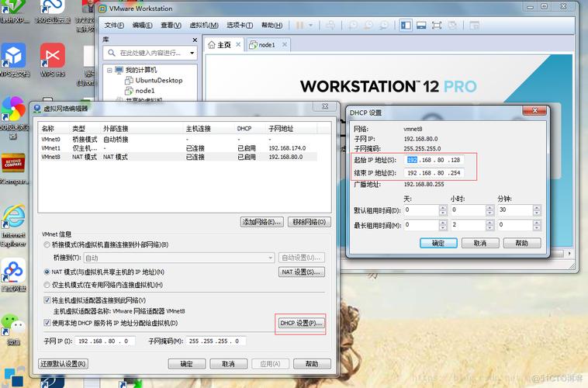Open the power options arrow beside pause icon
The height and width of the screenshot is (388, 588).
[x=310, y=25]
